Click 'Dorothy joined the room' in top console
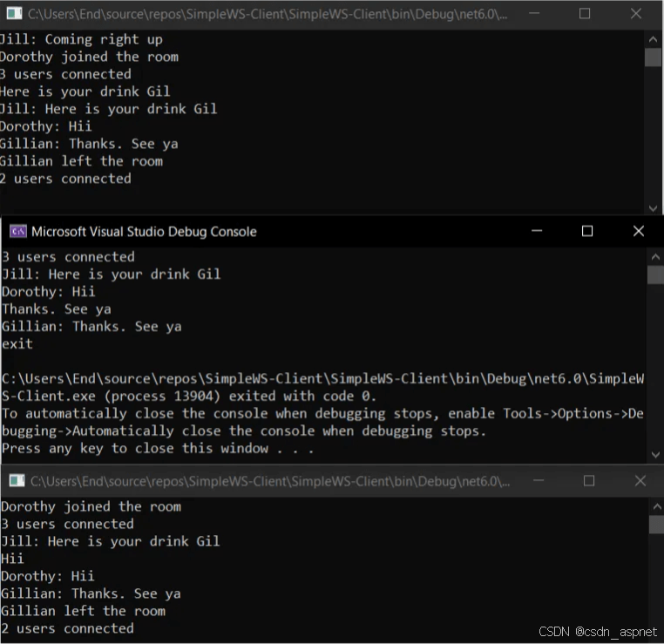The image size is (664, 644). [90, 58]
